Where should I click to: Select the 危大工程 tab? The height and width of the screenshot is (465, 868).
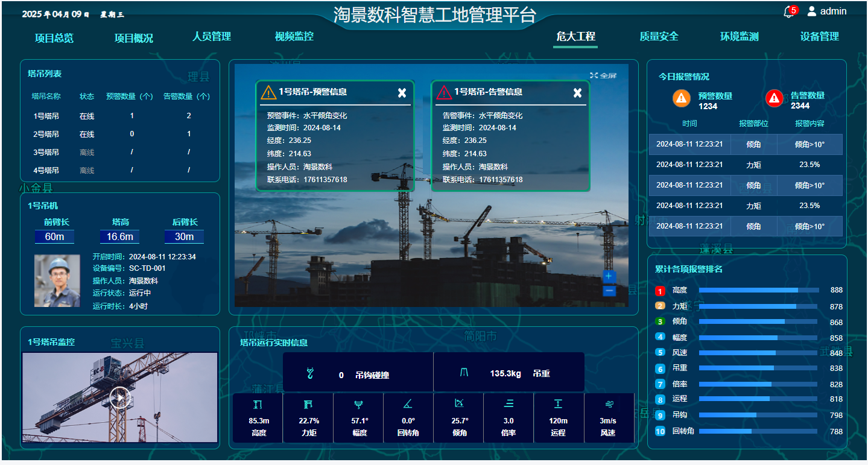(x=575, y=36)
